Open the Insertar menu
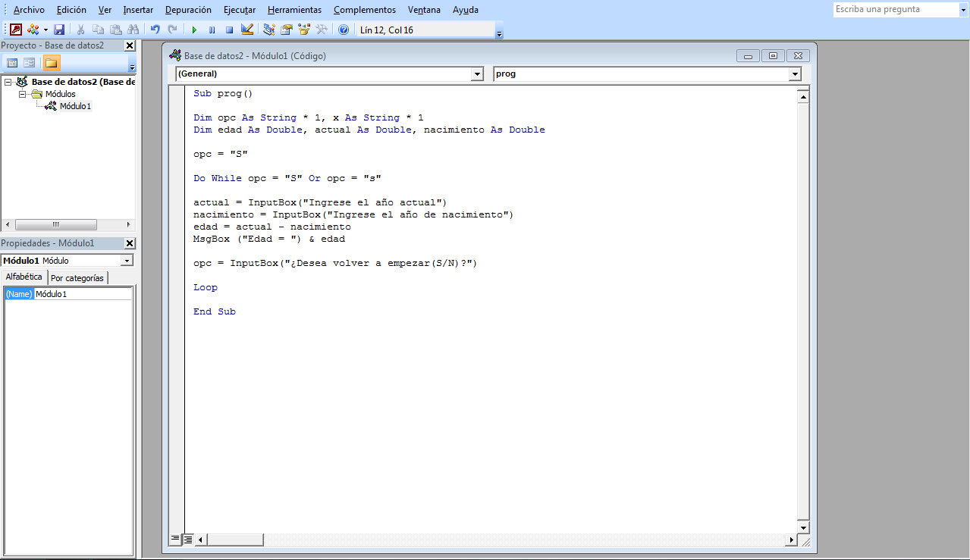The width and height of the screenshot is (970, 560). click(x=137, y=10)
